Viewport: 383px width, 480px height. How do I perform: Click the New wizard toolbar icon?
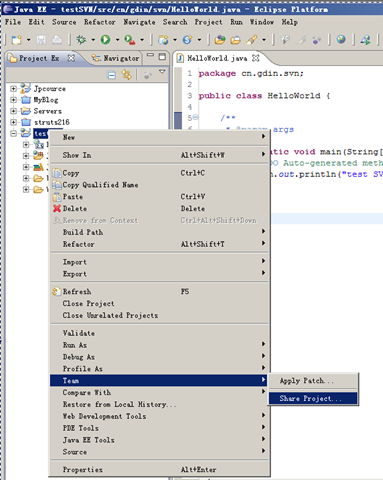tap(16, 40)
